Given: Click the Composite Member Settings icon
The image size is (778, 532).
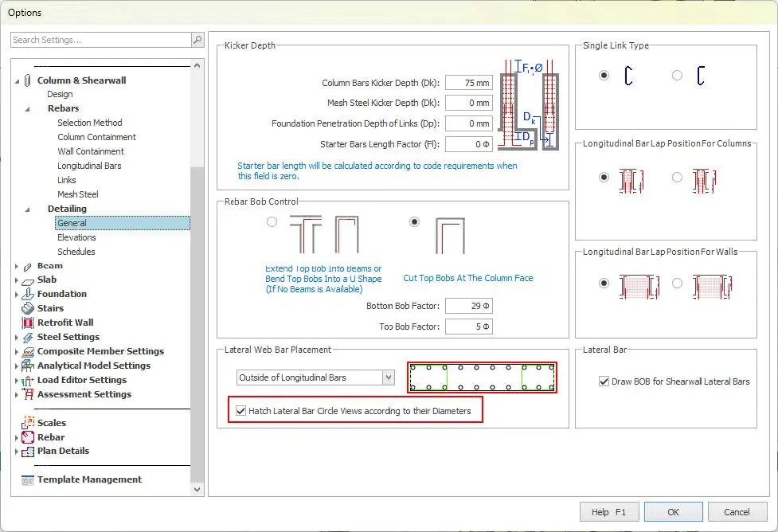Looking at the screenshot, I should pos(28,351).
